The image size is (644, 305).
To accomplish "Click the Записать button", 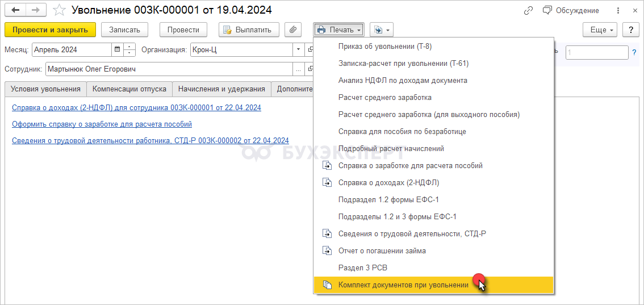I will 125,30.
